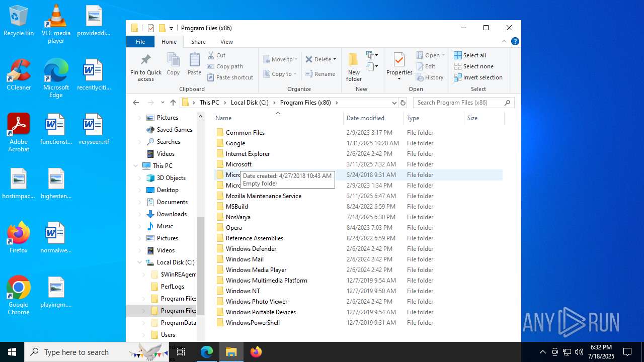Screen dimensions: 644x362
Task: Click the volume tray icon
Action: click(x=579, y=352)
